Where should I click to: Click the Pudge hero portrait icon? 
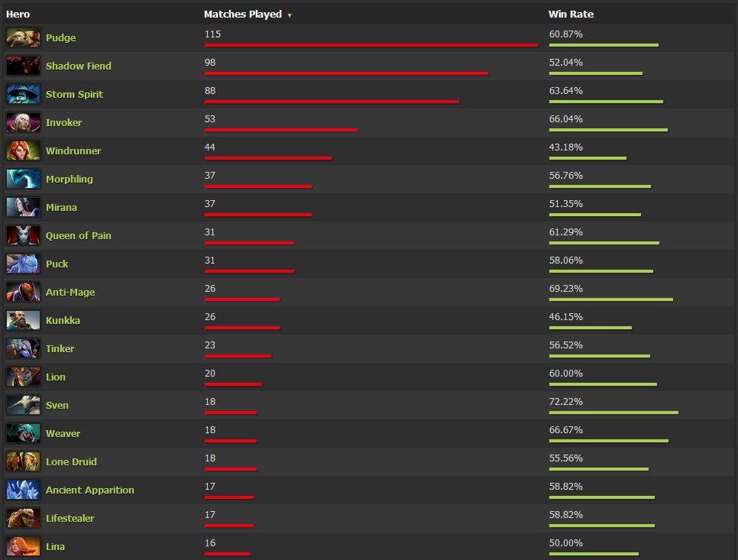(23, 37)
